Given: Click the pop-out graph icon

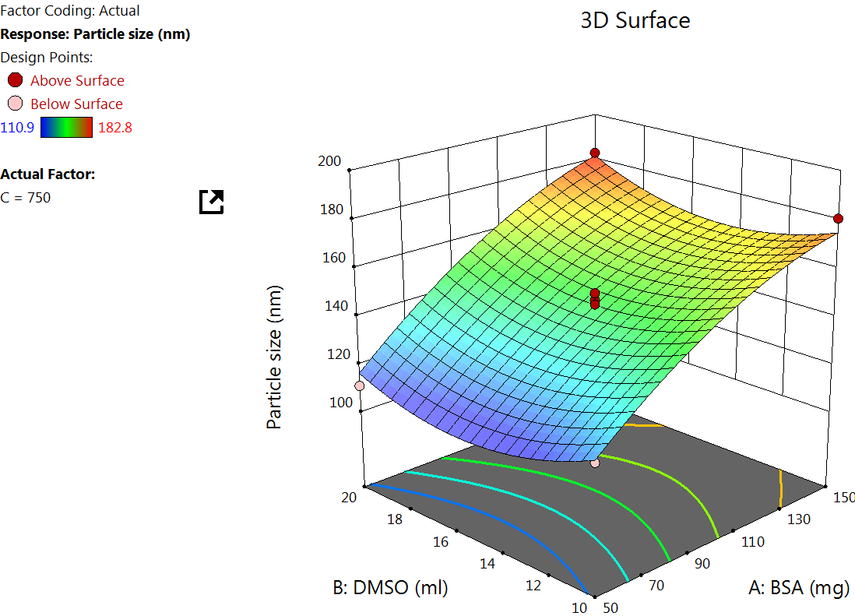Looking at the screenshot, I should [x=211, y=202].
